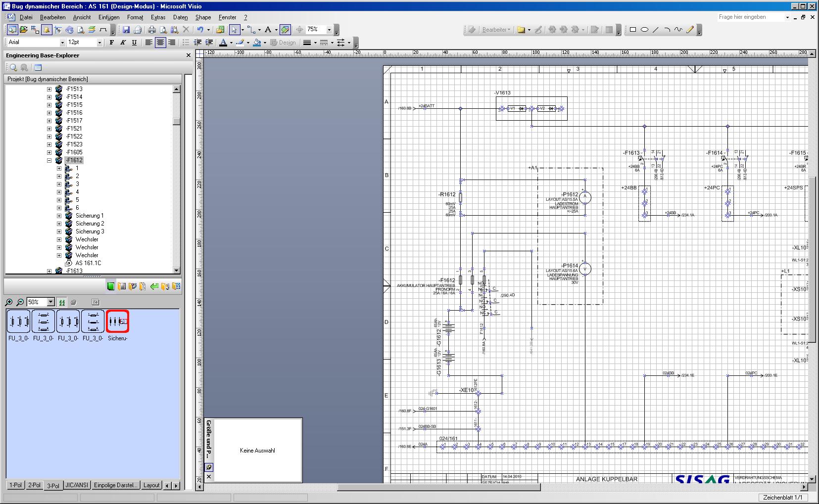Set text alignment to center
Image resolution: width=819 pixels, height=504 pixels.
(x=160, y=43)
